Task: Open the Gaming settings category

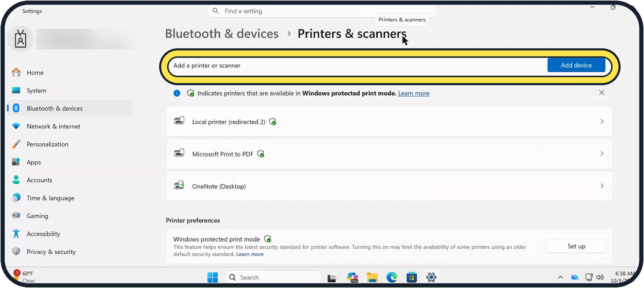Action: click(69, 216)
